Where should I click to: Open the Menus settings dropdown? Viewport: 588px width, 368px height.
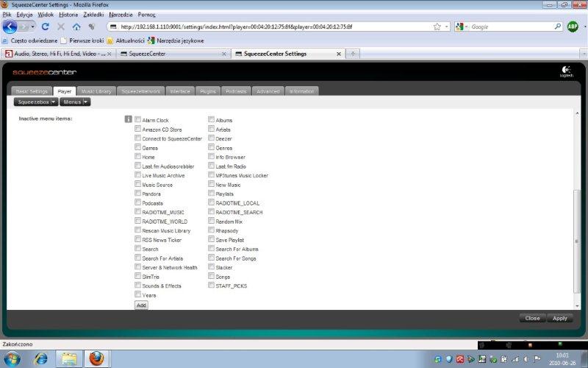(75, 102)
